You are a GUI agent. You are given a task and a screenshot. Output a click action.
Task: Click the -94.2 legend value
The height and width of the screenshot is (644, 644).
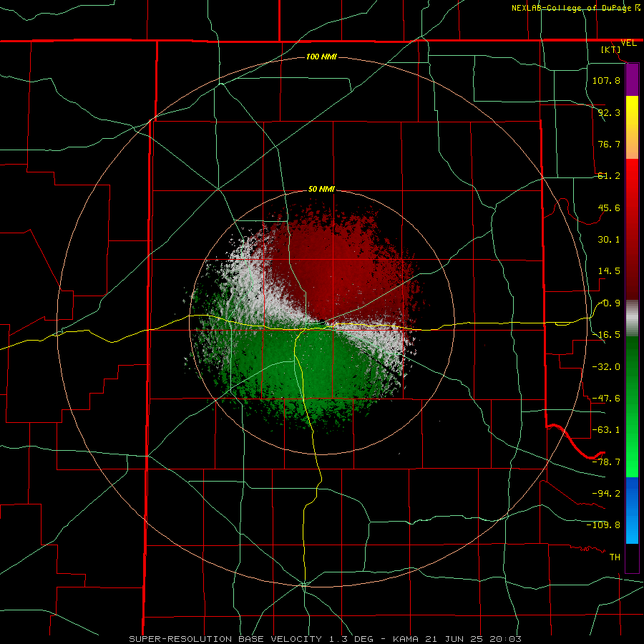606,493
